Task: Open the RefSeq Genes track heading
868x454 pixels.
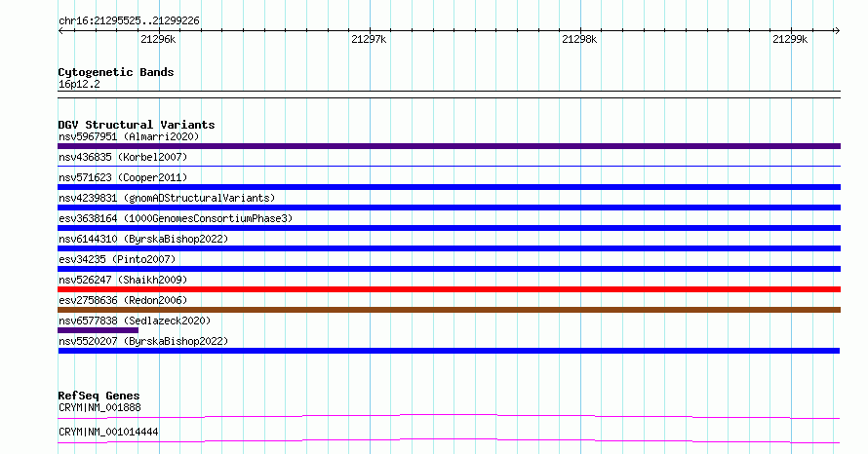Action: click(99, 396)
